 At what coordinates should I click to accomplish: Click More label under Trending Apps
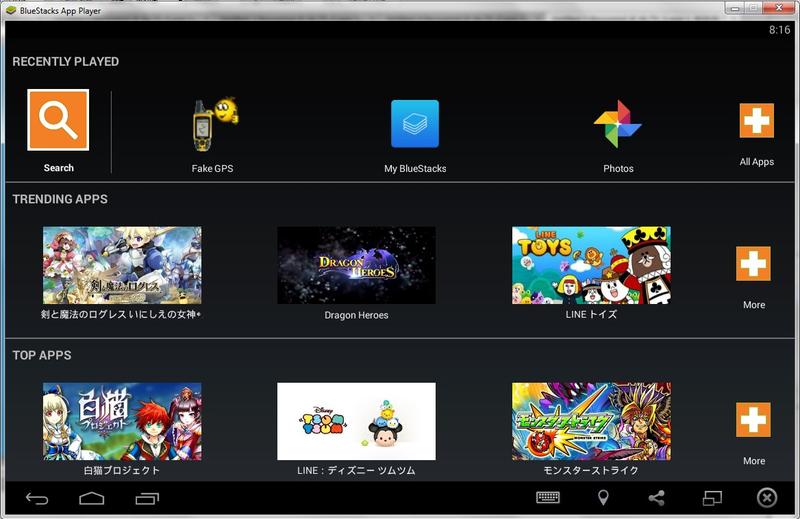pos(754,305)
